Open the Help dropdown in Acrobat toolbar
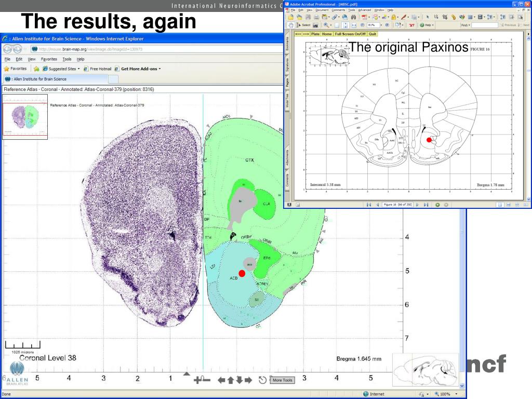 [433, 25]
